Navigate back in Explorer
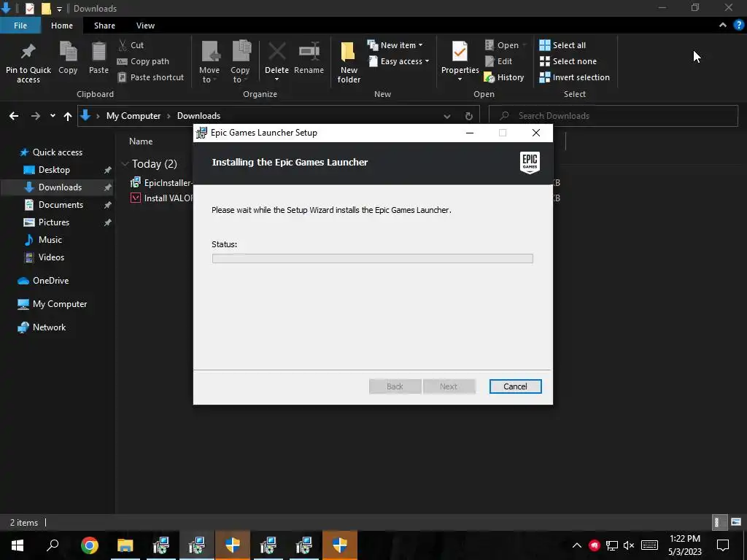This screenshot has height=560, width=747. pos(14,116)
